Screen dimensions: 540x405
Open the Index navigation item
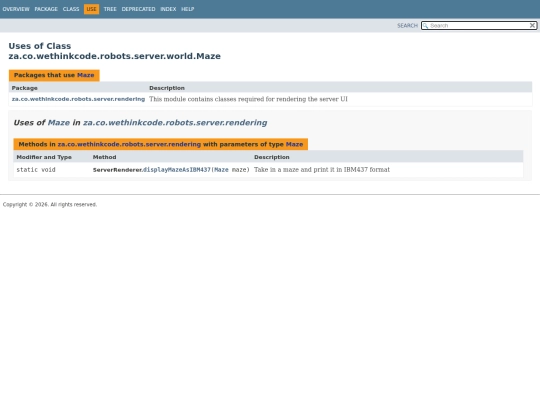point(168,9)
